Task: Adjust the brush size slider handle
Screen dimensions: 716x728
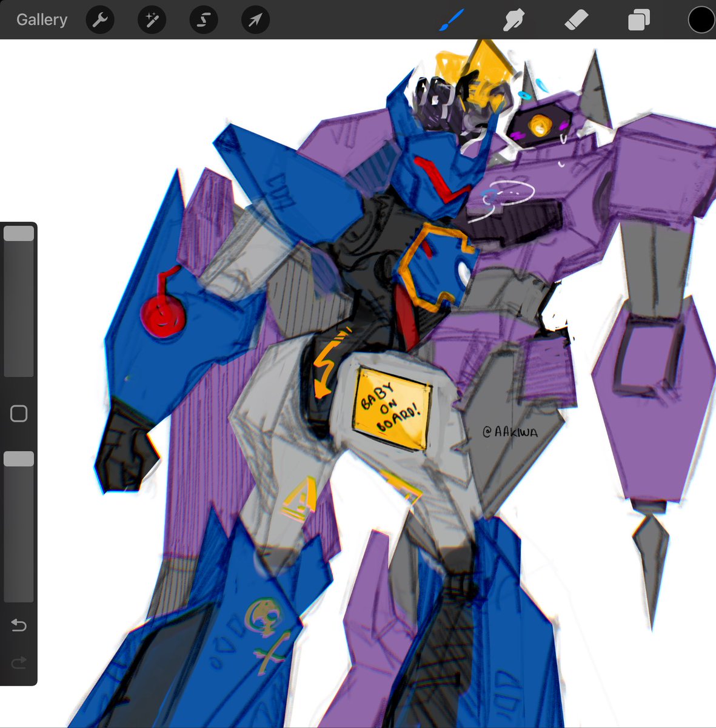Action: point(19,234)
